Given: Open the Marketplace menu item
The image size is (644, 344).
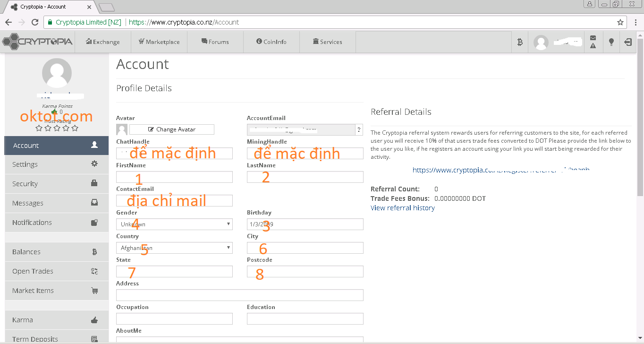Looking at the screenshot, I should tap(159, 42).
